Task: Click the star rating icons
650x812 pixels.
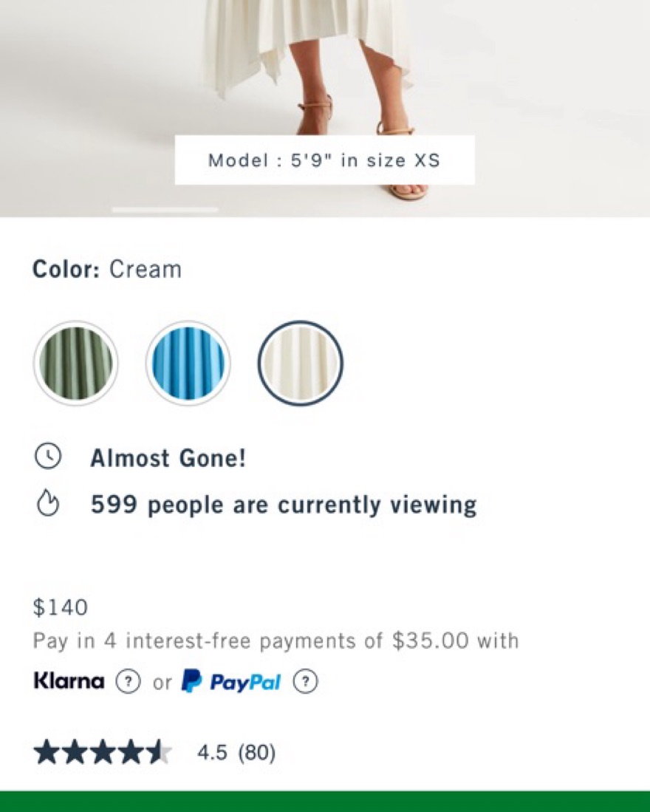Action: coord(102,753)
